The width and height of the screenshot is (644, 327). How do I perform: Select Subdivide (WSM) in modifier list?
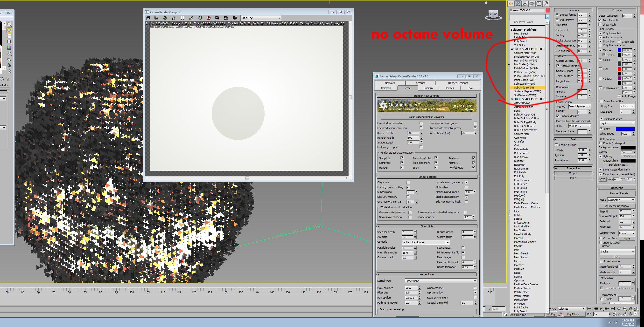(x=524, y=88)
